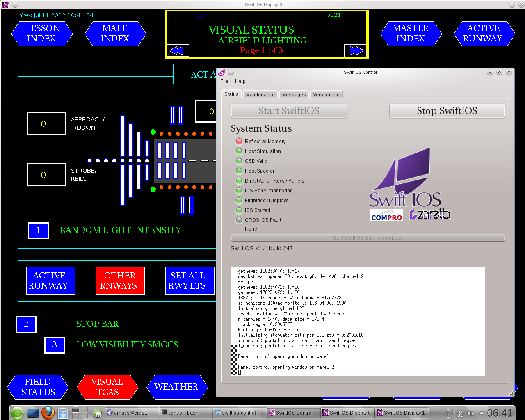Open the MALF Index page
This screenshot has height=420, width=525.
(115, 34)
